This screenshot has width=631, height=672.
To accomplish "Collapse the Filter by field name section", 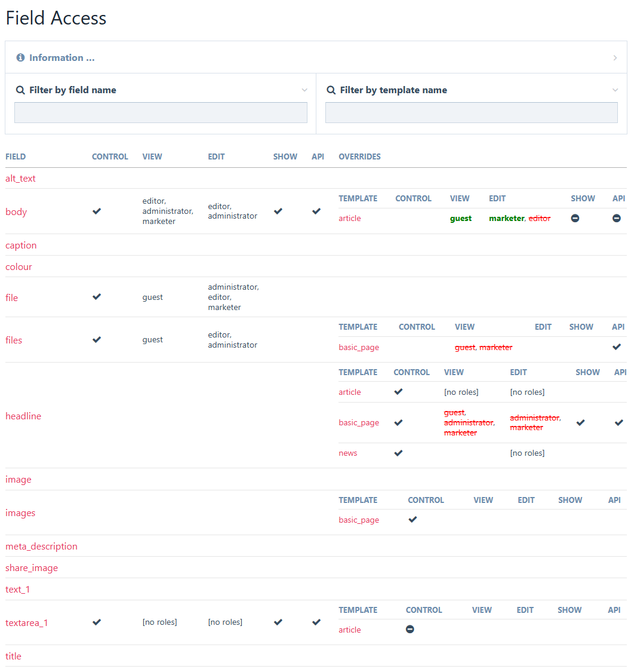I will coord(304,90).
